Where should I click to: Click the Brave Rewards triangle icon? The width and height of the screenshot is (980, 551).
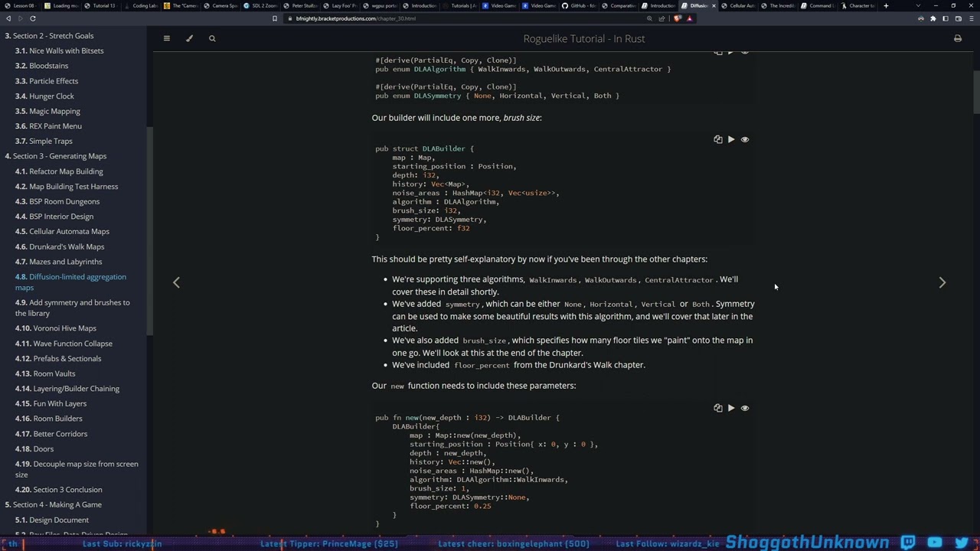(689, 18)
